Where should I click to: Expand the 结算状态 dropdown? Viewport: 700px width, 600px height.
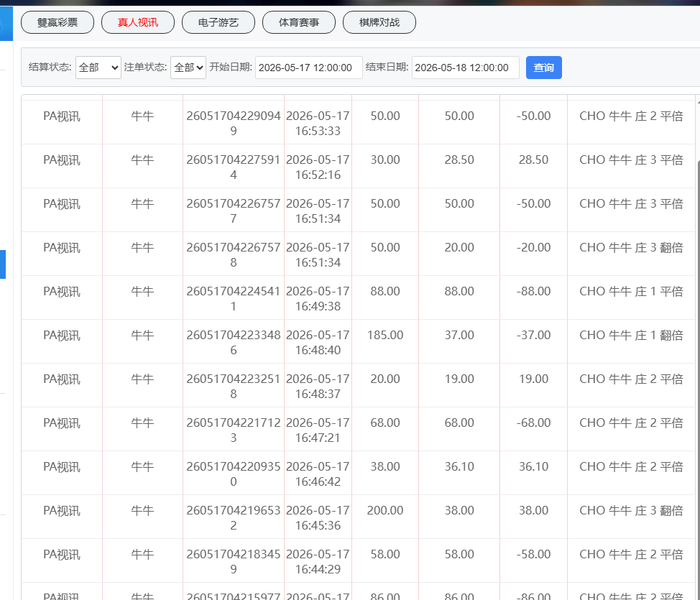coord(98,68)
